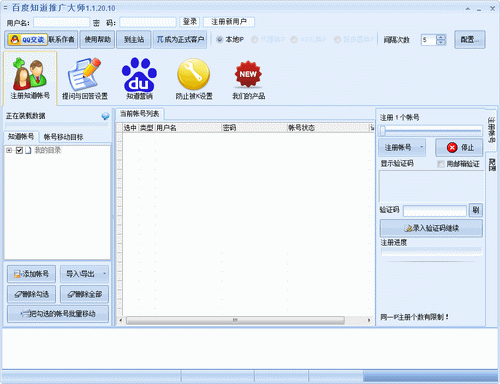Image resolution: width=500 pixels, height=384 pixels.
Task: Click the 同一IP注册个数有限制 text
Action: (414, 317)
